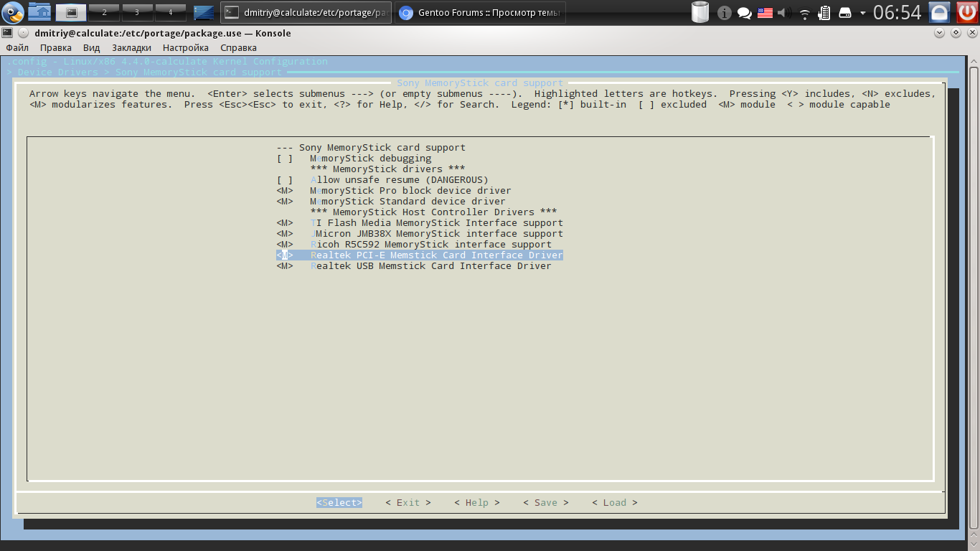
Task: Activate the <Select> button
Action: click(339, 502)
